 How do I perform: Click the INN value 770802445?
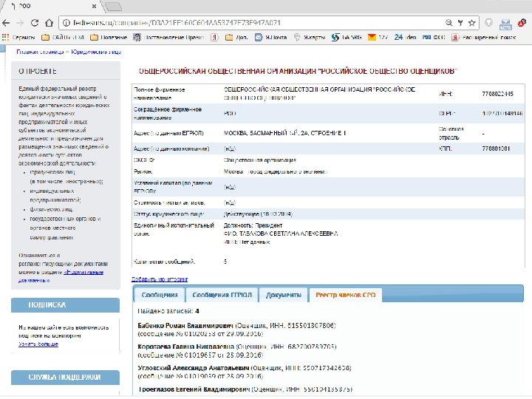pyautogui.click(x=497, y=94)
